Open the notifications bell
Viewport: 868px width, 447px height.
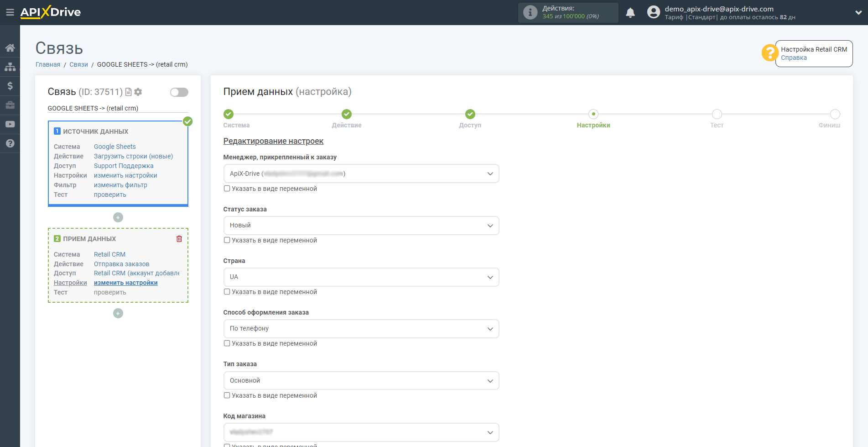630,13
